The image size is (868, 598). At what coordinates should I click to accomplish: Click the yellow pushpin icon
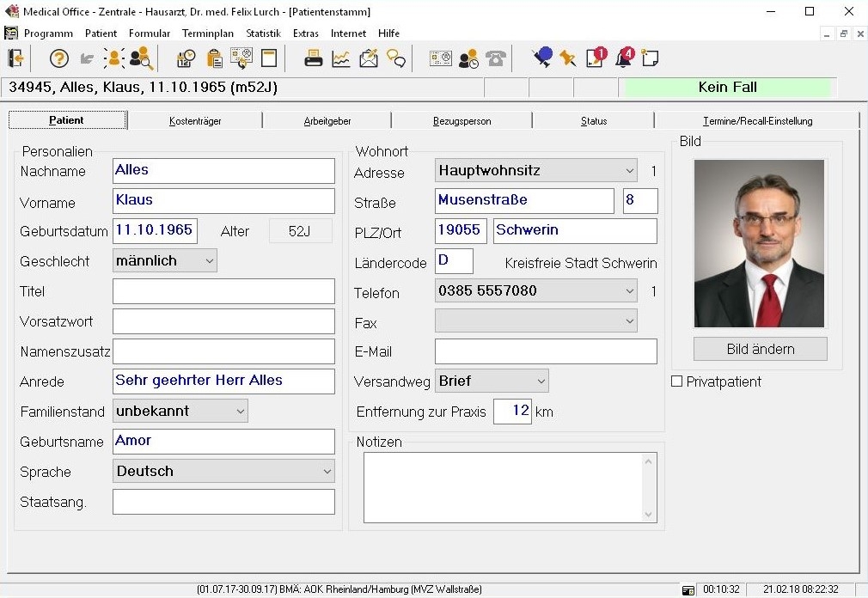[x=567, y=58]
